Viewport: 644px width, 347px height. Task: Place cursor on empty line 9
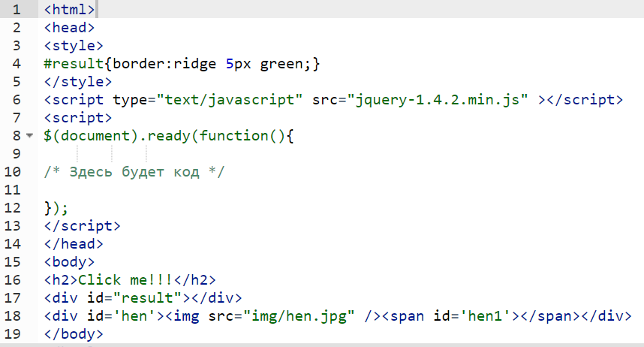point(225,154)
